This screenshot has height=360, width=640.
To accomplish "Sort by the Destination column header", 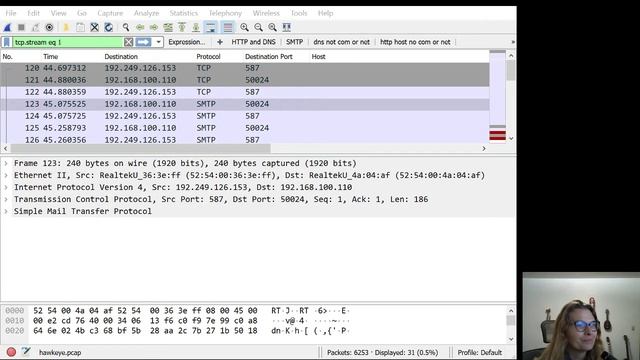I will pos(121,57).
